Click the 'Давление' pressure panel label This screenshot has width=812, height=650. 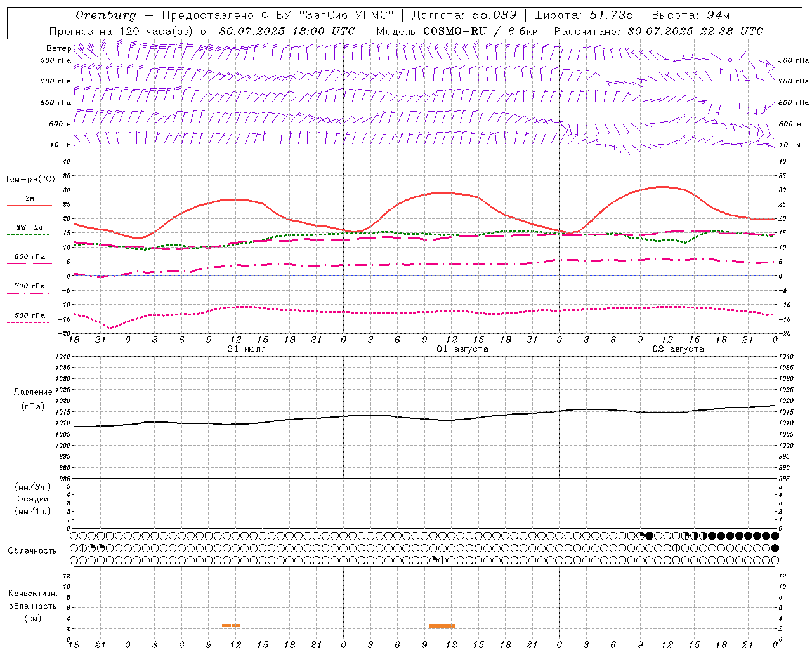(33, 392)
